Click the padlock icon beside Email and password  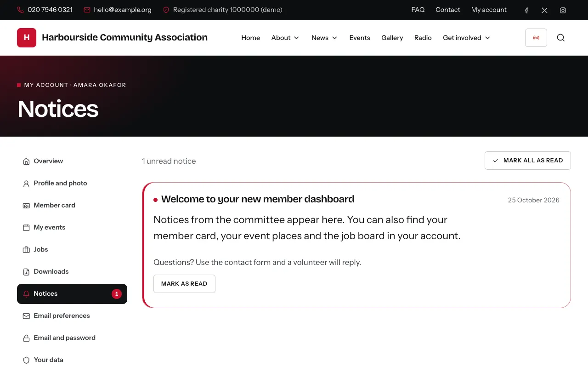pos(26,338)
